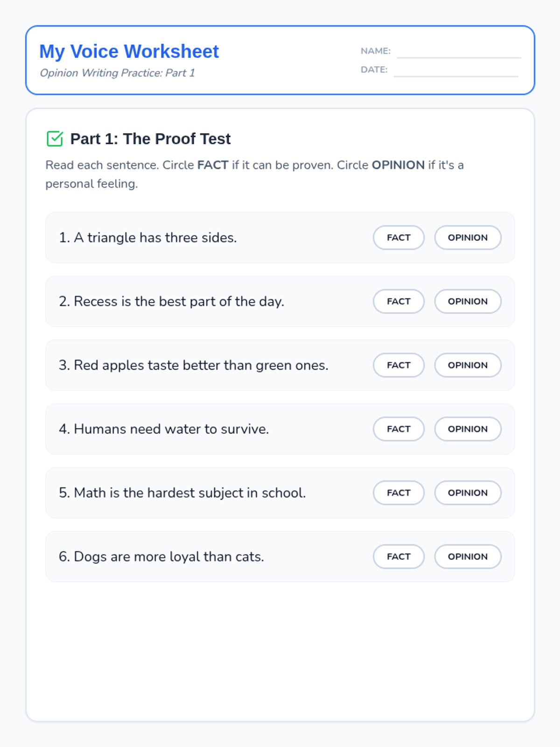
Task: Choose OPINION for the red apples sentence
Action: pos(468,365)
